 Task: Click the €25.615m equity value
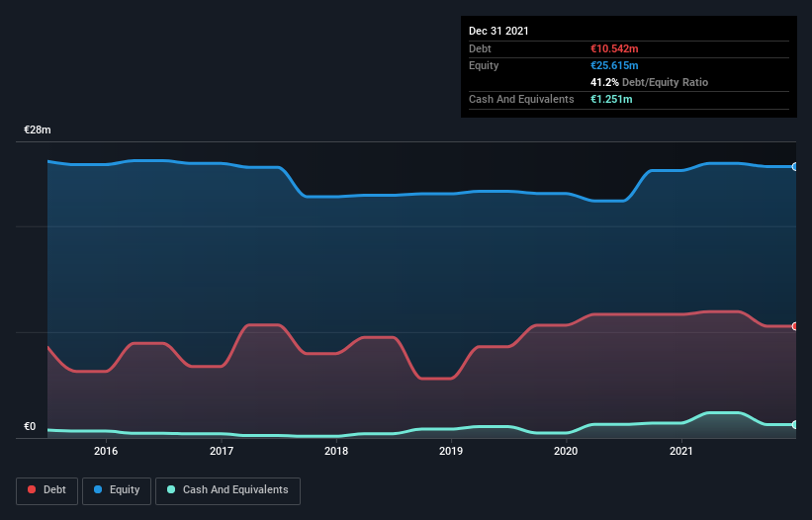[614, 65]
